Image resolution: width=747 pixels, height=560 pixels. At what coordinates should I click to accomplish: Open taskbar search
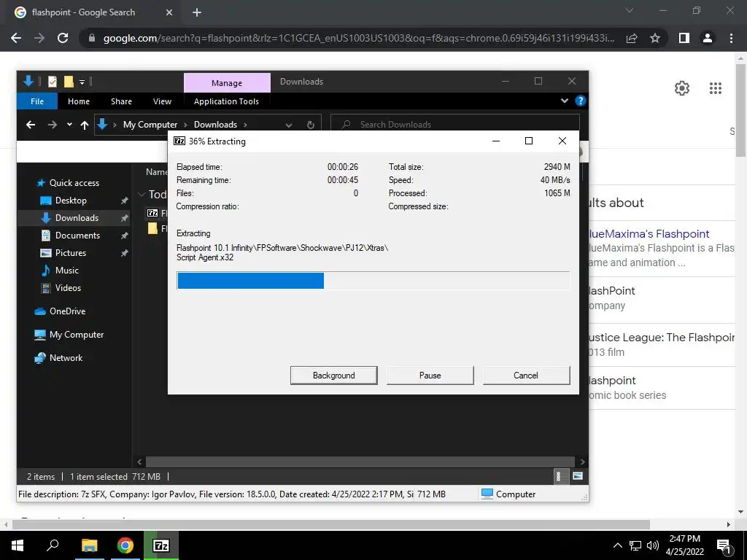[53, 545]
